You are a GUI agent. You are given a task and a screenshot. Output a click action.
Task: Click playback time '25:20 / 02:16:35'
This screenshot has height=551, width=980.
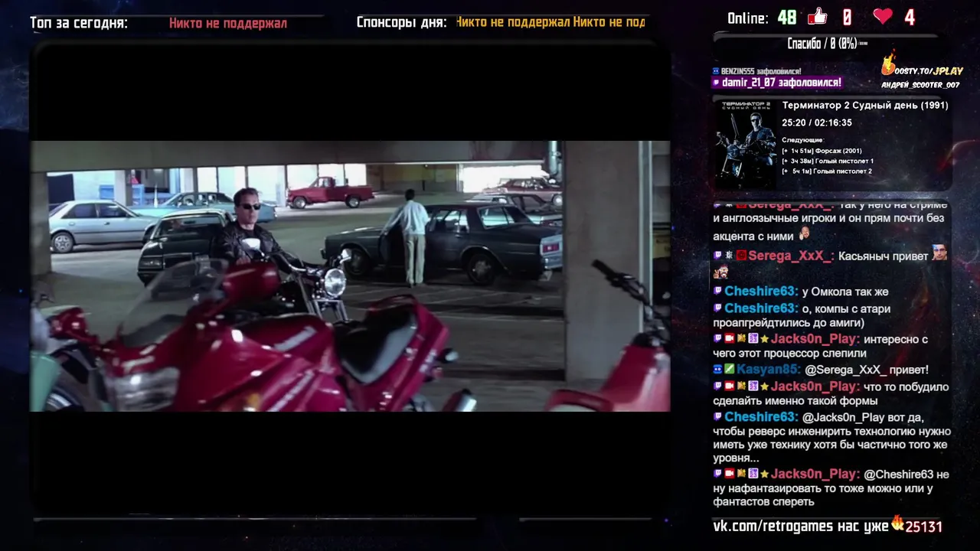pos(817,122)
